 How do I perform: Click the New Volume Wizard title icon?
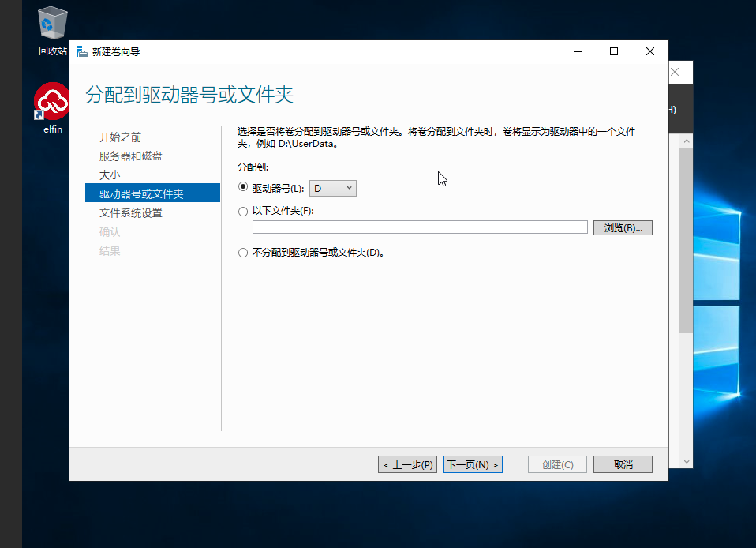pos(82,51)
